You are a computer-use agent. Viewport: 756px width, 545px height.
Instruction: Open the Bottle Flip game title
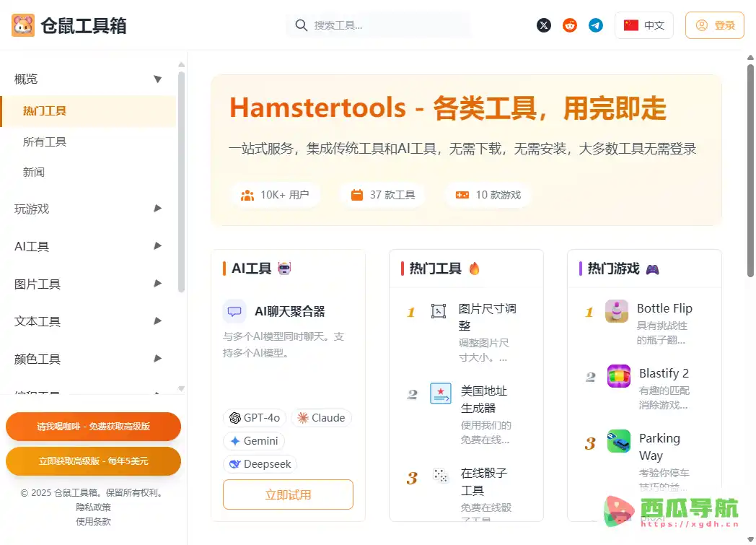664,308
